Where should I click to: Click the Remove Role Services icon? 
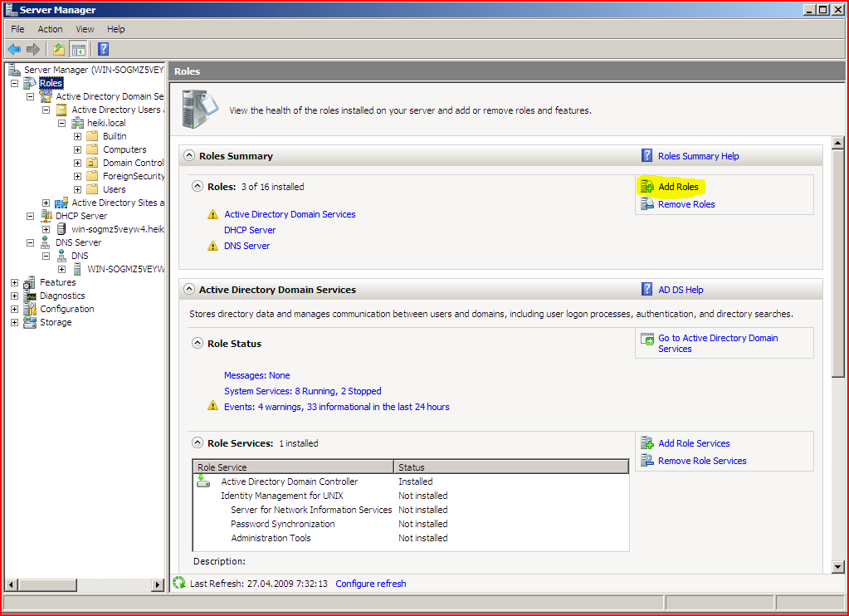[647, 461]
